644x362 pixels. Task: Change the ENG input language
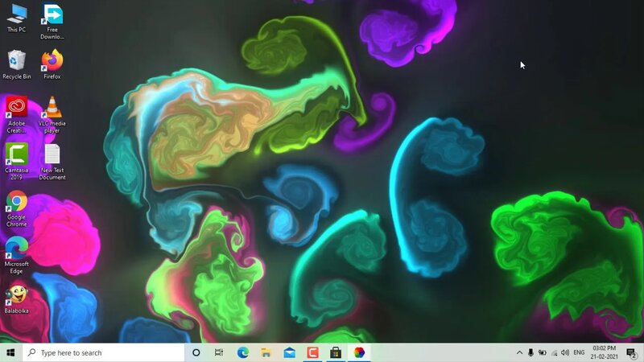point(579,352)
